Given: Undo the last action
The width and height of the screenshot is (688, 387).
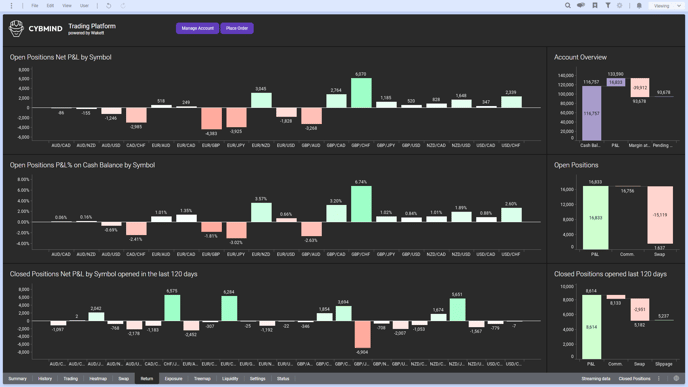Looking at the screenshot, I should coord(108,6).
